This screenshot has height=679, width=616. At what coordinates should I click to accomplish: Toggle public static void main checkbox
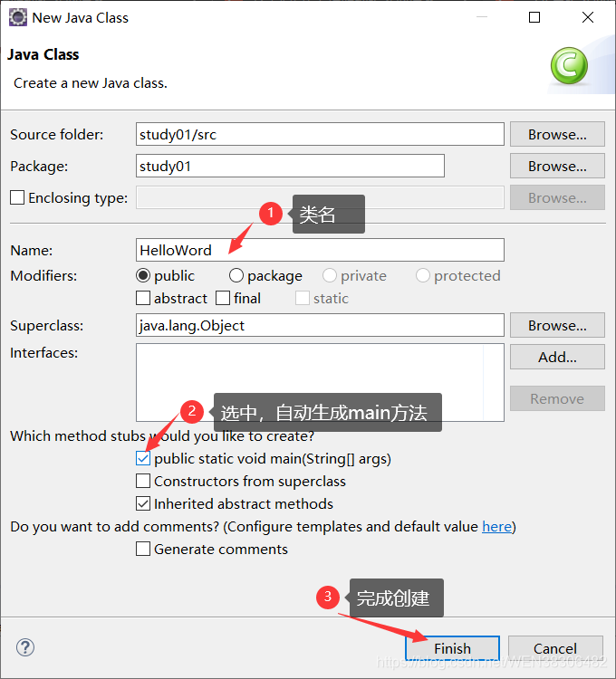pyautogui.click(x=143, y=458)
